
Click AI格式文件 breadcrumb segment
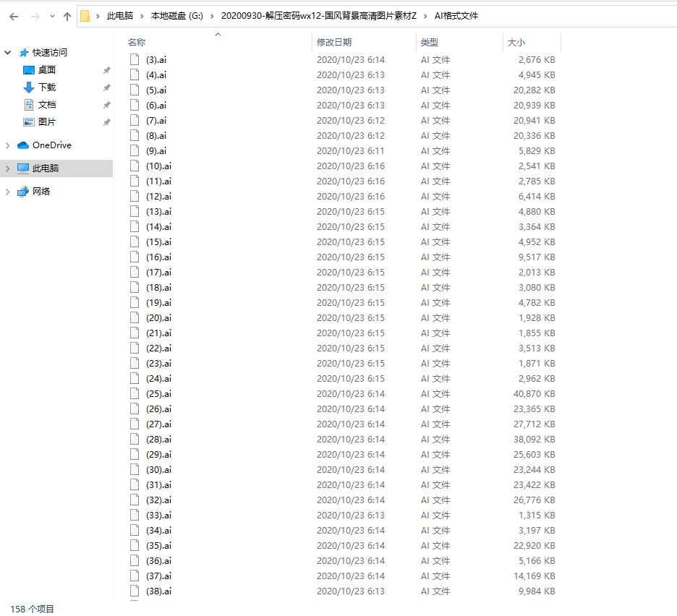[456, 16]
